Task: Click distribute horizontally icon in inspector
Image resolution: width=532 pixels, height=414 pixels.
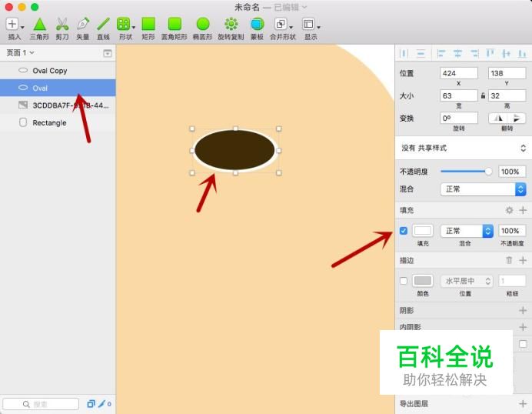Action: (x=404, y=53)
